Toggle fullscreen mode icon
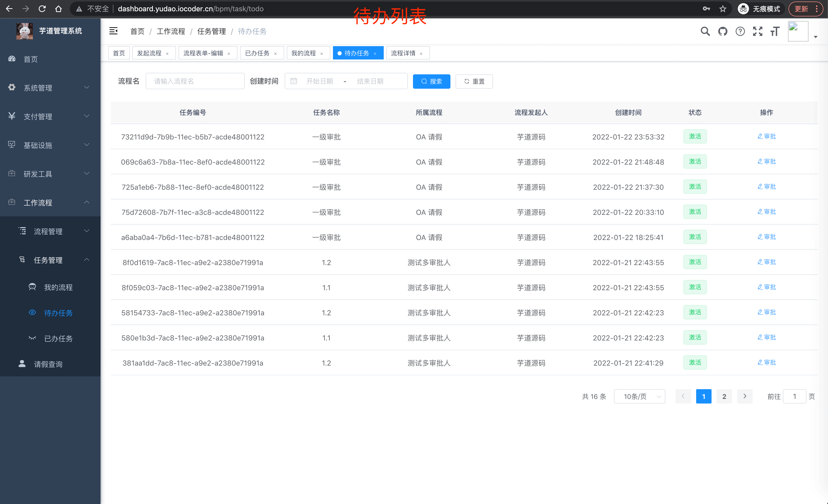 (757, 31)
